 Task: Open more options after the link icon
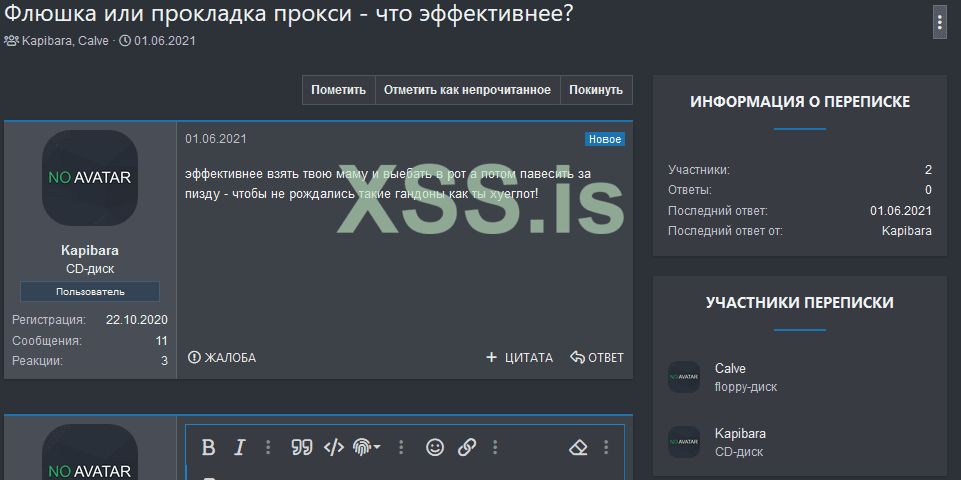point(495,448)
